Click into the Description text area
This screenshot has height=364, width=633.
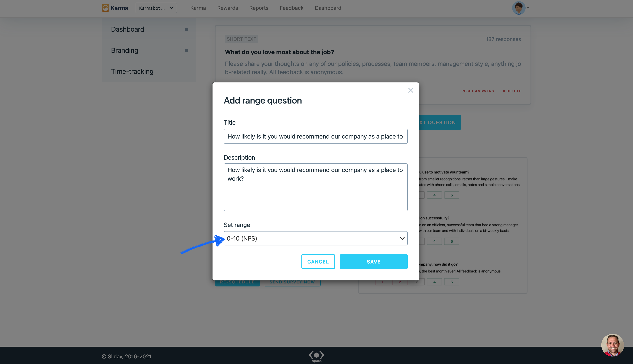click(316, 187)
